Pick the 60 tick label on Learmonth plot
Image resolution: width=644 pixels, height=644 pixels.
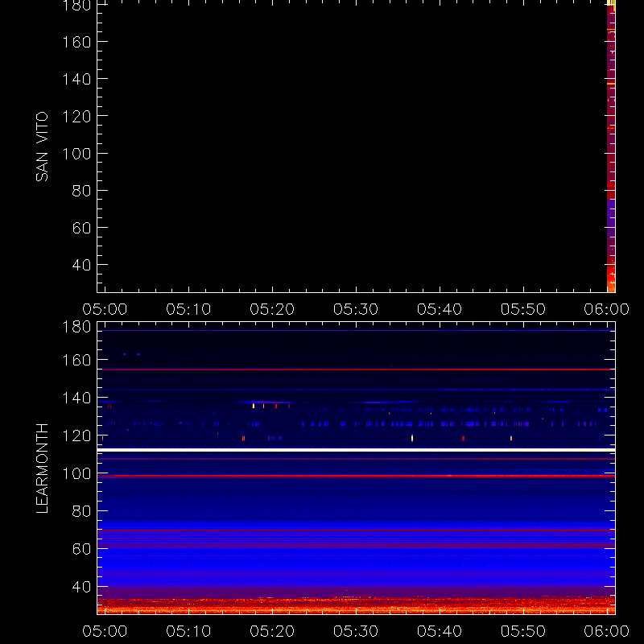pos(81,549)
